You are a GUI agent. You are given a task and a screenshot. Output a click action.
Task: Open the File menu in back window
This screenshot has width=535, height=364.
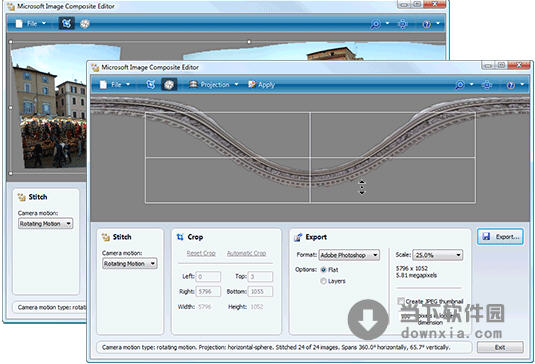click(x=31, y=24)
